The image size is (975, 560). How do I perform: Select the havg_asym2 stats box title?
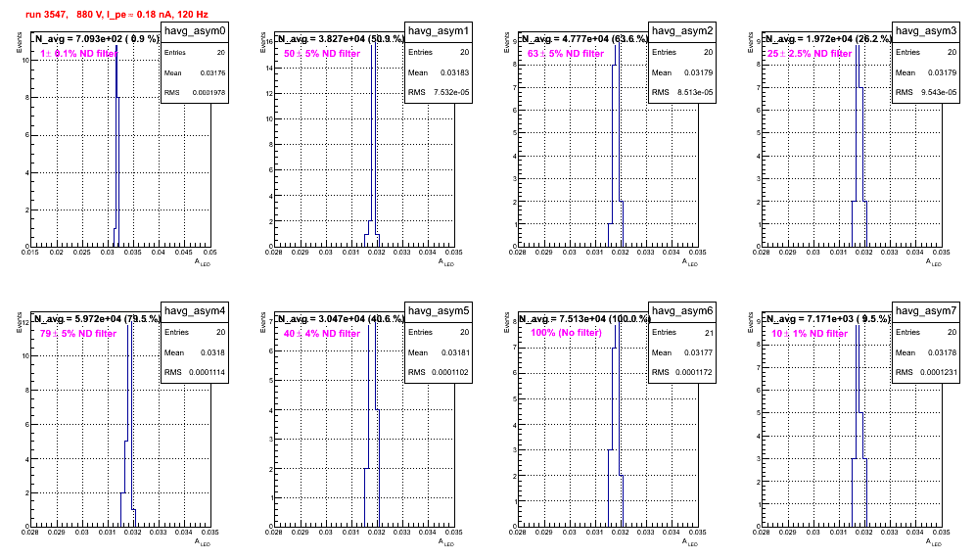coord(682,31)
